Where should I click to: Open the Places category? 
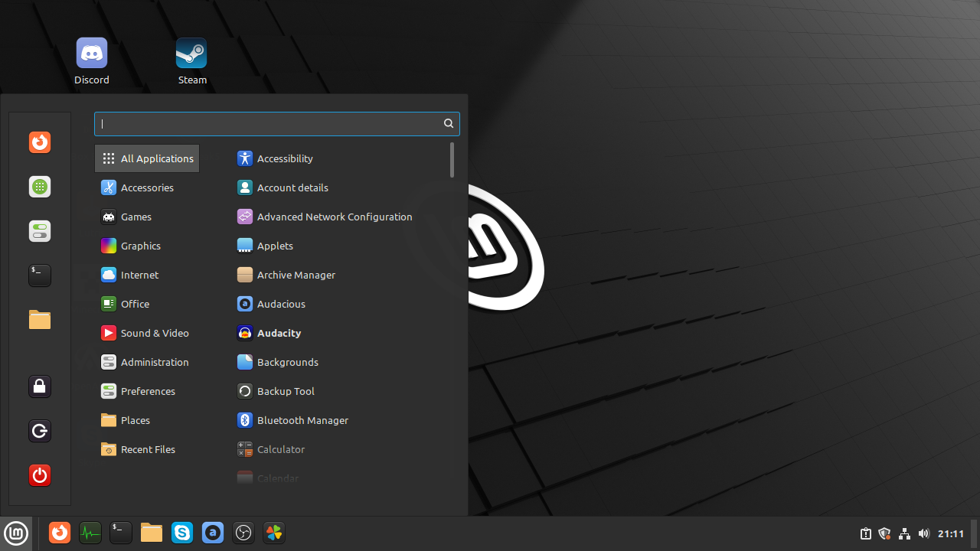[x=147, y=420]
